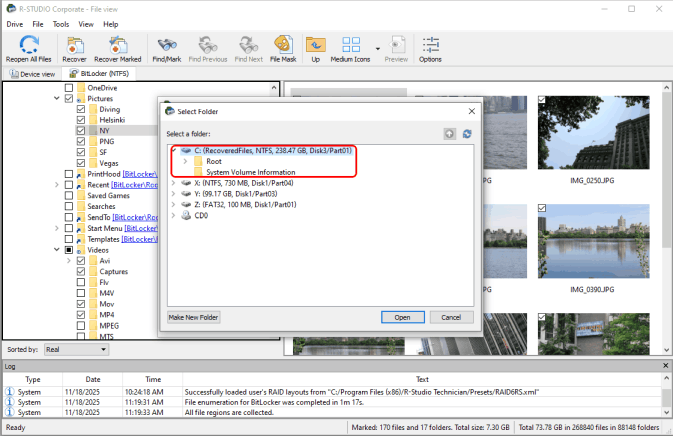Click the Medium Icons view button
Screen dimensions: 673x436
(x=352, y=46)
